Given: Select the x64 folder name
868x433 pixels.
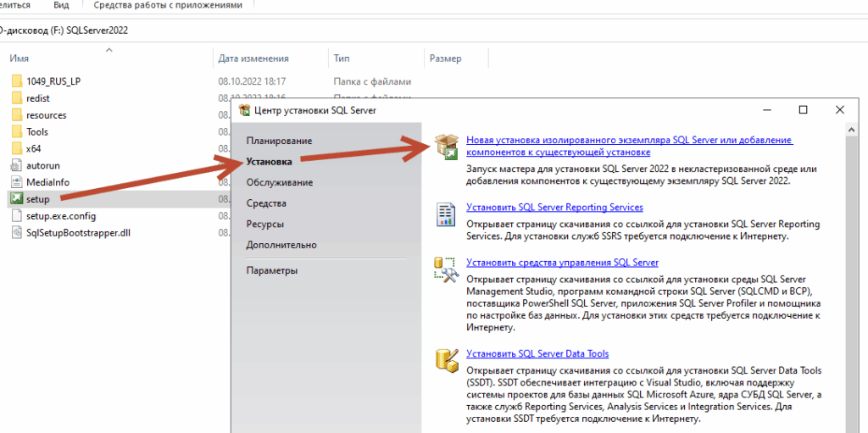Looking at the screenshot, I should coord(33,148).
